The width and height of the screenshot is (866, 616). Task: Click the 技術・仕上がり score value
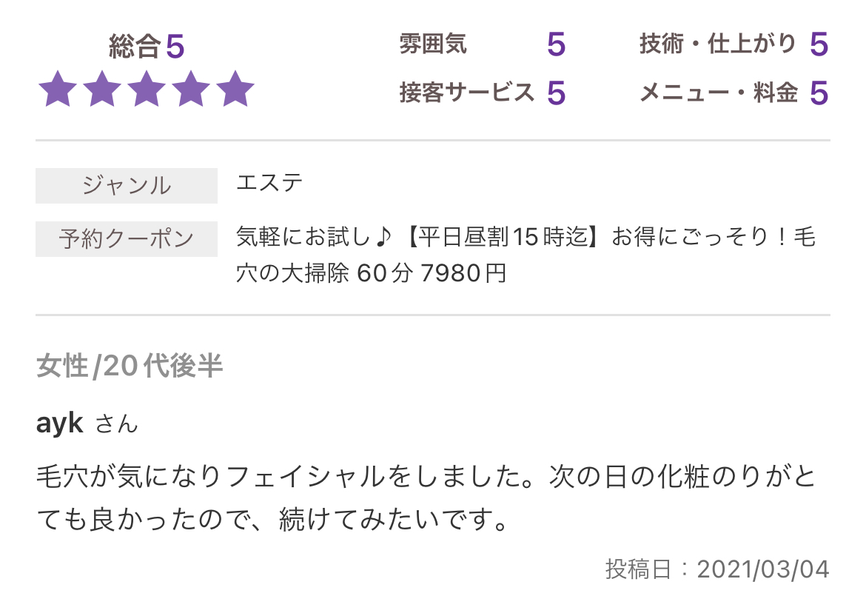(x=818, y=45)
